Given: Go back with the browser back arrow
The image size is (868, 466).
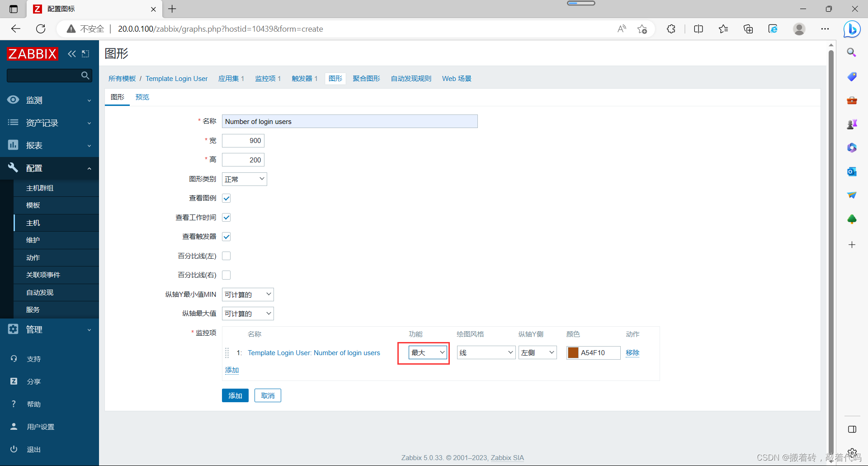Looking at the screenshot, I should tap(16, 29).
